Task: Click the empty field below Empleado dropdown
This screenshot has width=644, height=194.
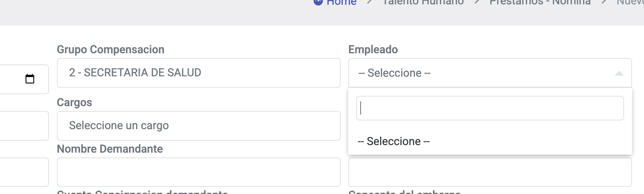Action: click(490, 172)
